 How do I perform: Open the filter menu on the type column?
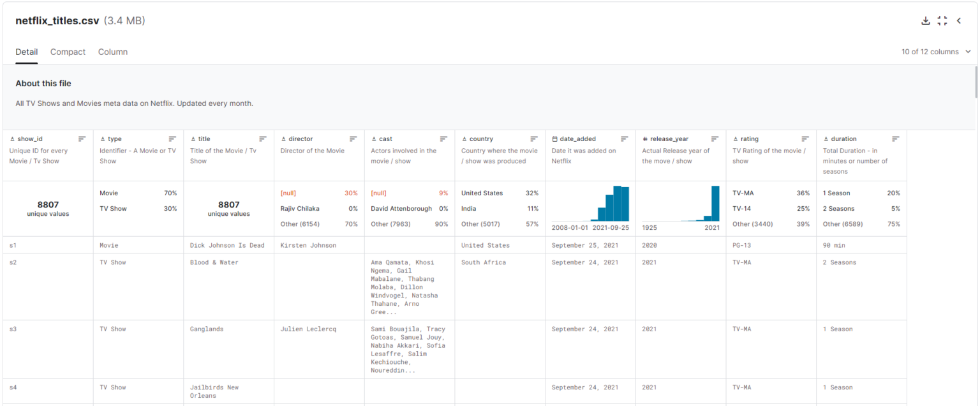click(x=172, y=139)
